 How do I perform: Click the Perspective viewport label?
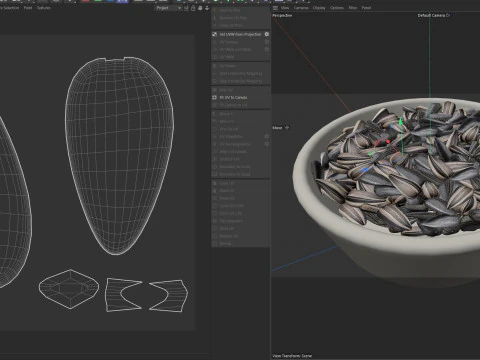point(282,15)
